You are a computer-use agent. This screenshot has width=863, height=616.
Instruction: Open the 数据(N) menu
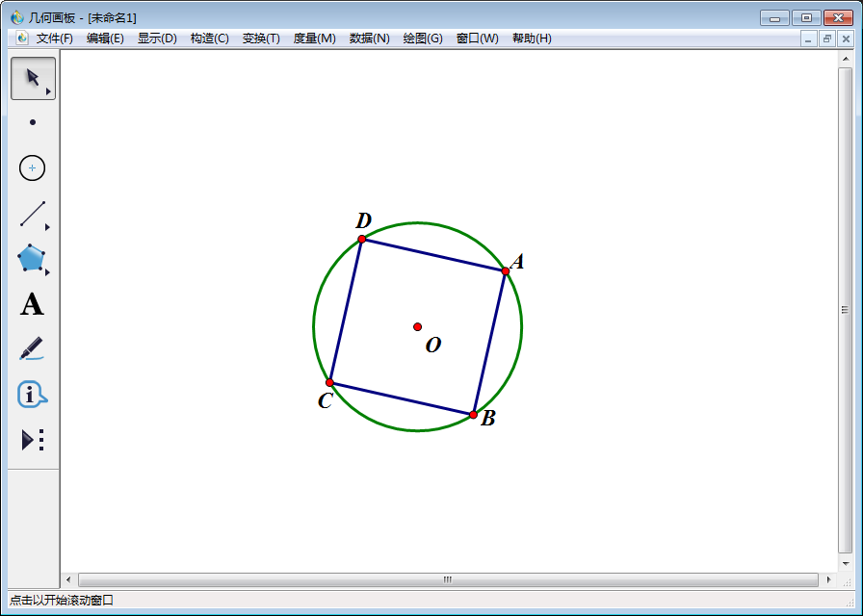pyautogui.click(x=369, y=38)
